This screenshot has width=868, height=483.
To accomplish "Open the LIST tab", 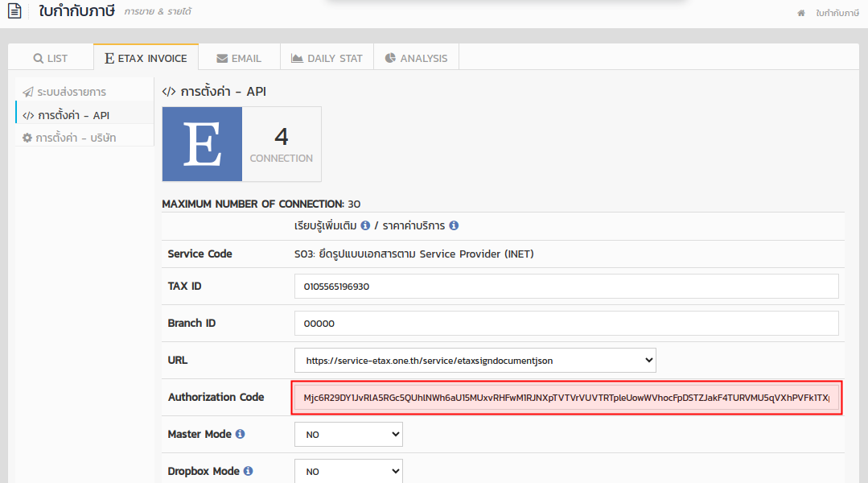I will coord(51,58).
